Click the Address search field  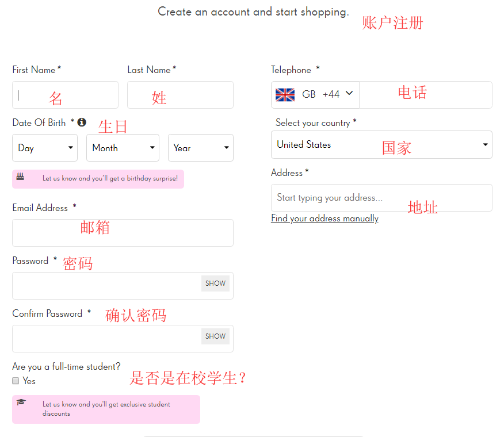[381, 198]
